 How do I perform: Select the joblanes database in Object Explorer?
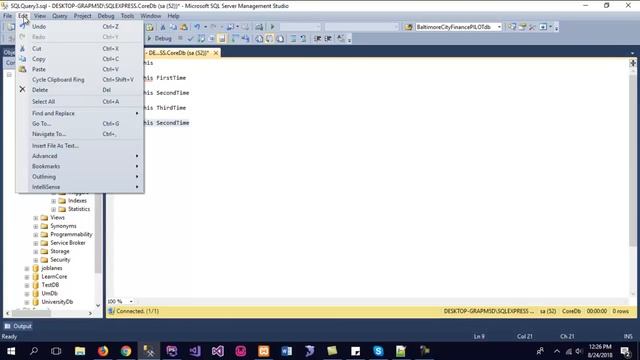click(52, 268)
